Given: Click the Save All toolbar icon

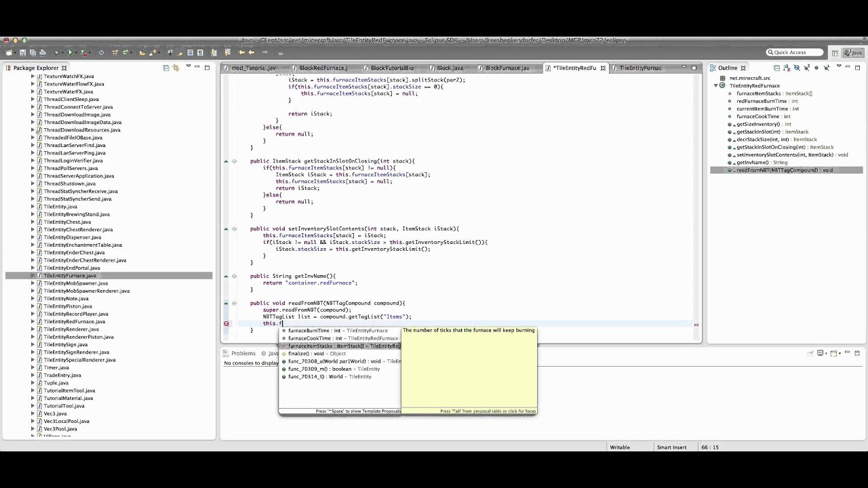Looking at the screenshot, I should point(33,53).
